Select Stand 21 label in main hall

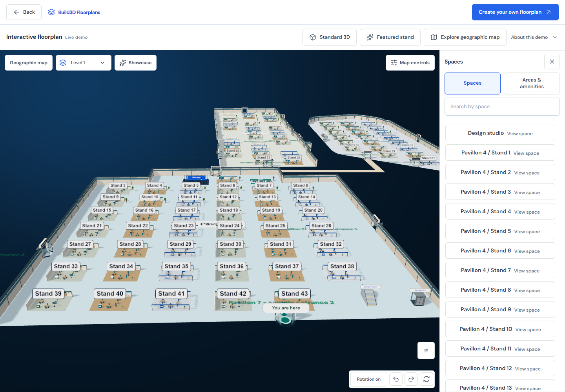tap(92, 226)
